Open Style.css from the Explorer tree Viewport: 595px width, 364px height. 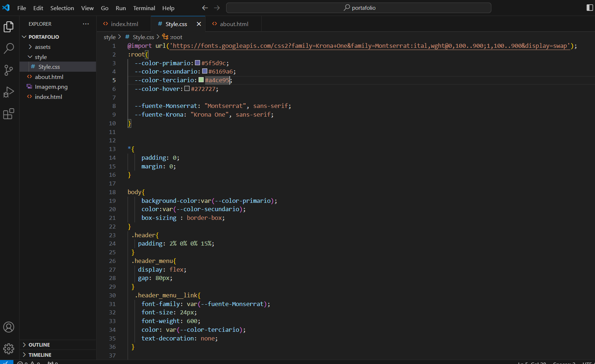pyautogui.click(x=58, y=67)
